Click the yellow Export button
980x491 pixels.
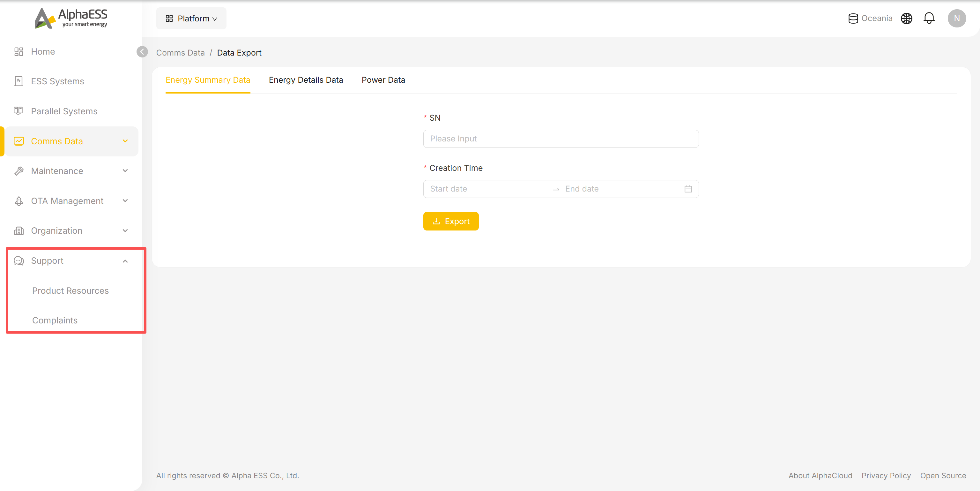coord(451,221)
